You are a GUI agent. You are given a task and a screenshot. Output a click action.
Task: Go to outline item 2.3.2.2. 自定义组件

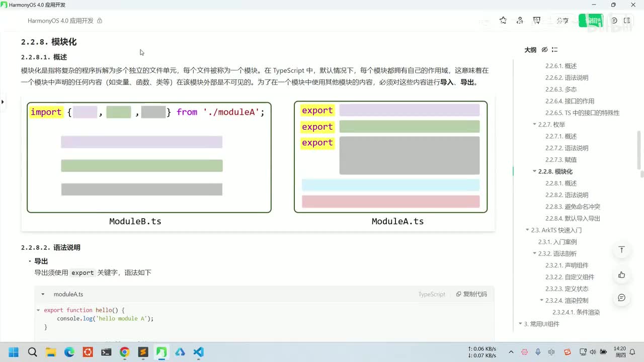570,277
